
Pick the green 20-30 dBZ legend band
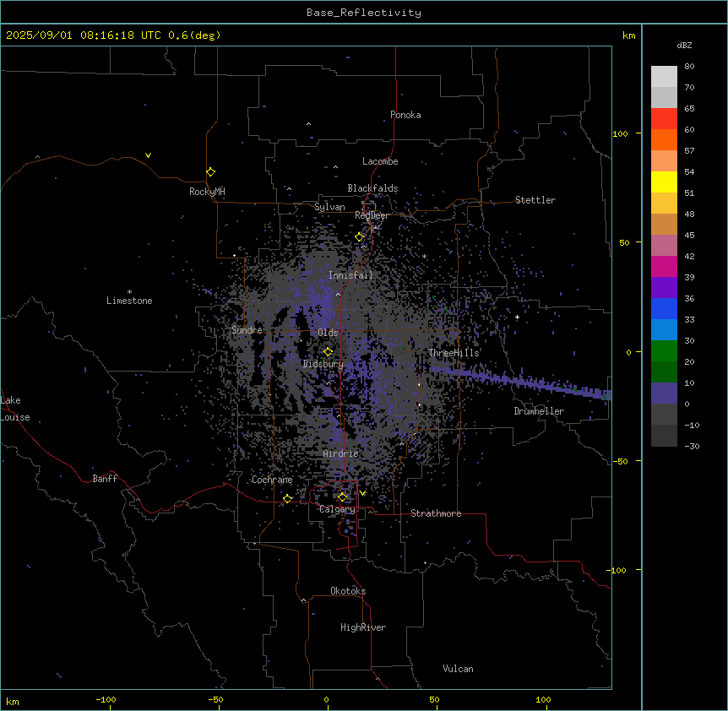pyautogui.click(x=664, y=351)
